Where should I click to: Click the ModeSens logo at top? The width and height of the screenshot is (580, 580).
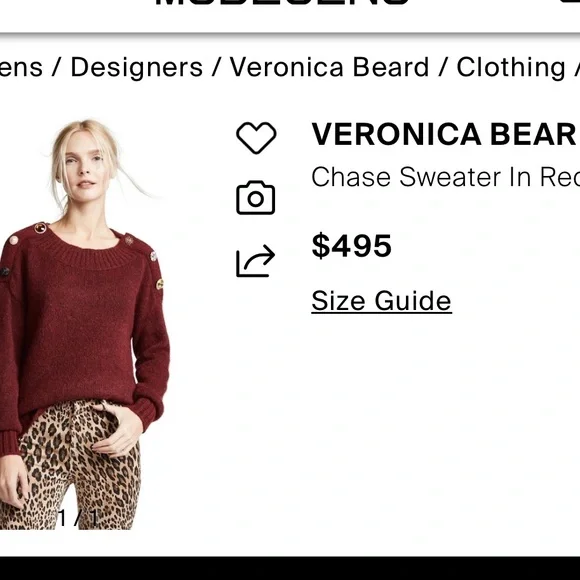coord(282,3)
